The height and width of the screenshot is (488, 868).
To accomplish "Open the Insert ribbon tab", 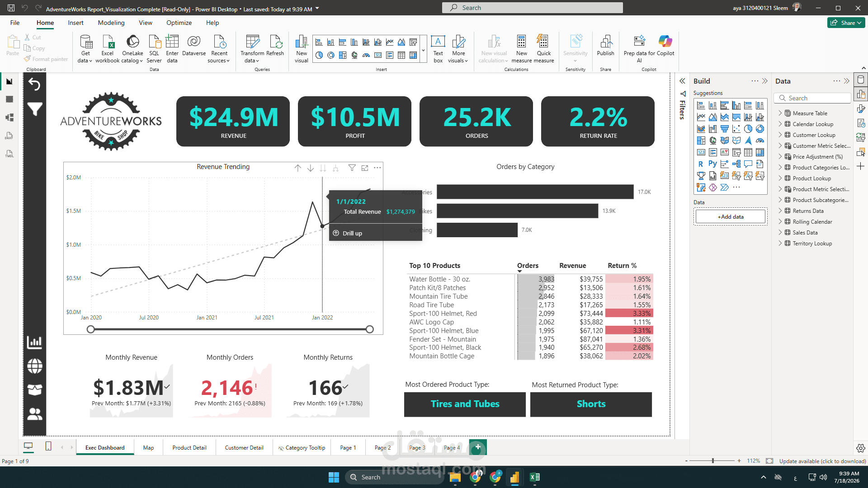I will tap(75, 23).
